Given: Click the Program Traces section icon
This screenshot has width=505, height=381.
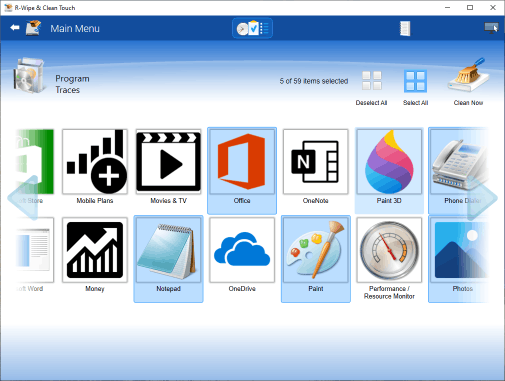Looking at the screenshot, I should coord(29,76).
